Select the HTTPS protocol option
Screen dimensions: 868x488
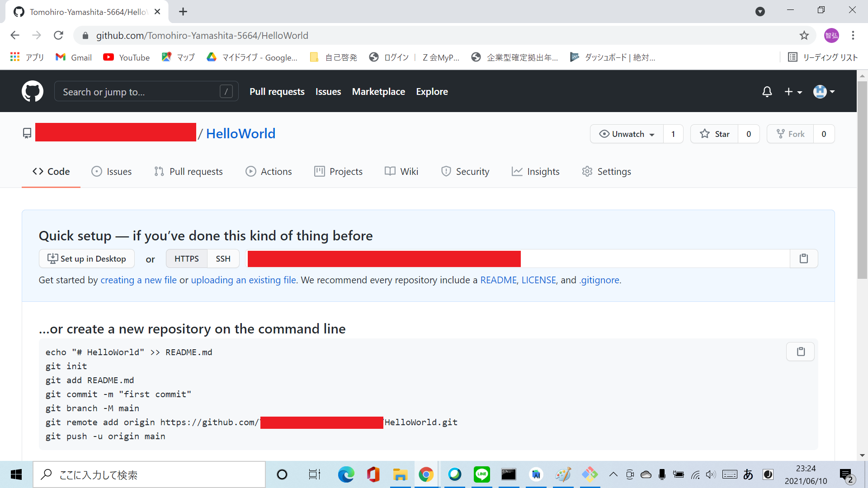[186, 258]
